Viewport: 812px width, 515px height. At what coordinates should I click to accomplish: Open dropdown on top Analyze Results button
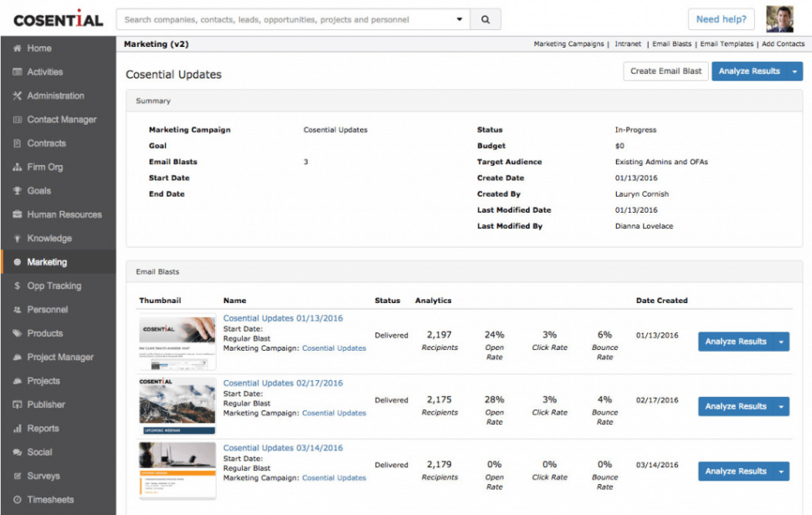point(794,71)
